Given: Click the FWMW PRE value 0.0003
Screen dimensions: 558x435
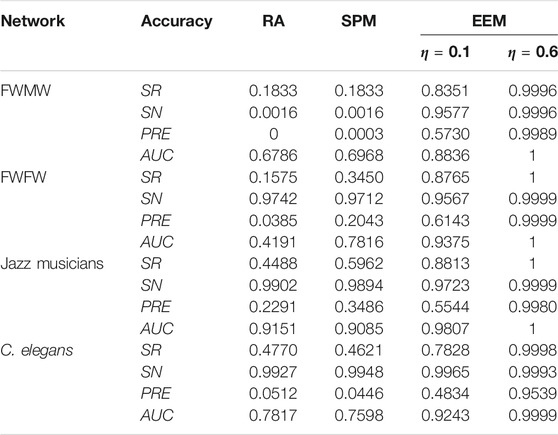Looking at the screenshot, I should coord(359,134).
